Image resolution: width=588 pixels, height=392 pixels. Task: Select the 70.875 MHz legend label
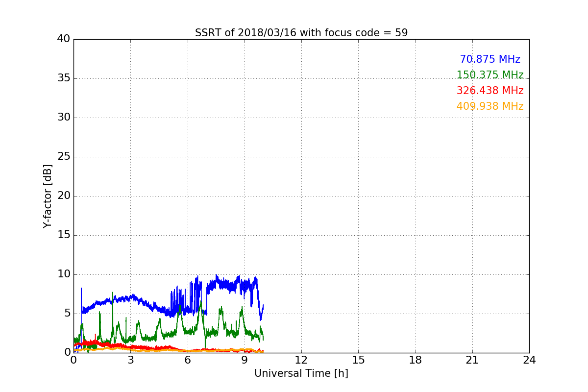click(490, 59)
